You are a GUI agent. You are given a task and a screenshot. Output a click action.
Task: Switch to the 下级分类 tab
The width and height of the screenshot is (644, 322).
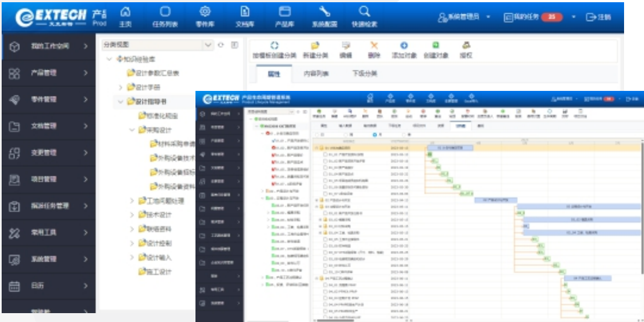(365, 74)
